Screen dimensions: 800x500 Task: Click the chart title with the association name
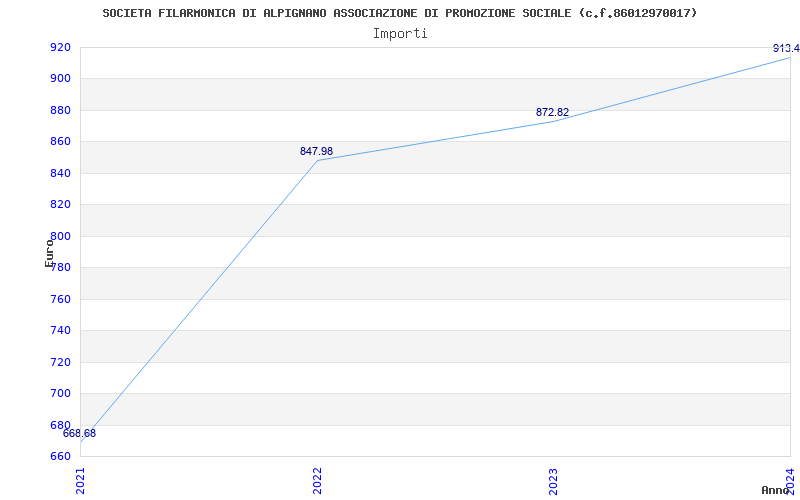[x=400, y=13]
